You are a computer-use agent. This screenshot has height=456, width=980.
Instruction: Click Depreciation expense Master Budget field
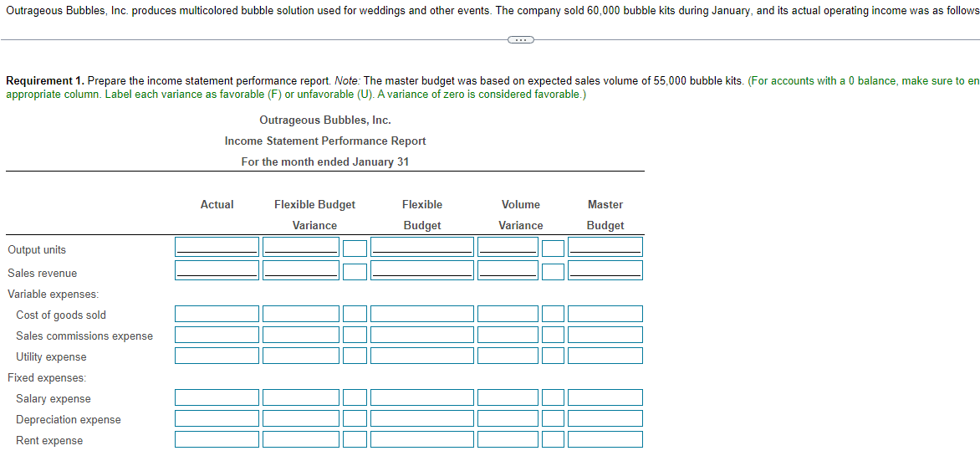pos(605,418)
